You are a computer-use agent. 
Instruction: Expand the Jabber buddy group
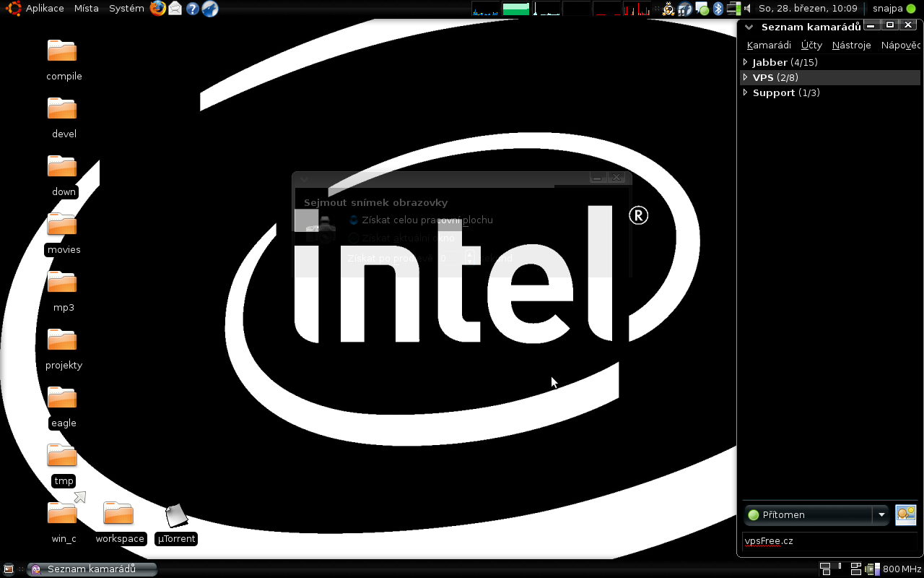[x=746, y=62]
